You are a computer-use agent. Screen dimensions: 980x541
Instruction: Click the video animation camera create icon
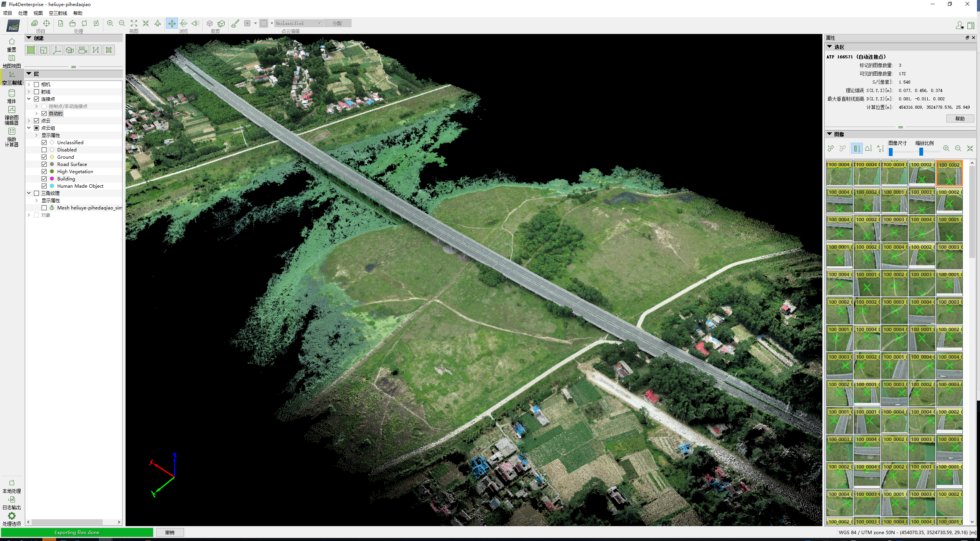[83, 50]
